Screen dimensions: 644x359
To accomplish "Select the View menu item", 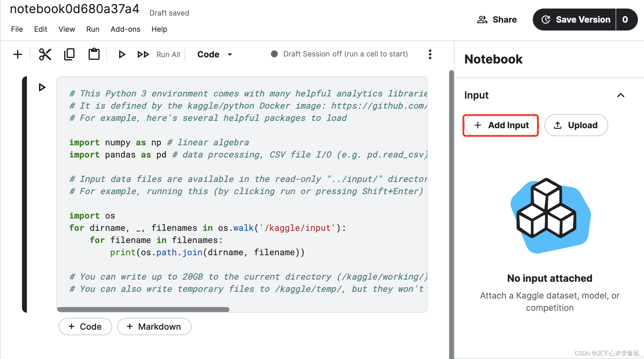I will coord(66,29).
